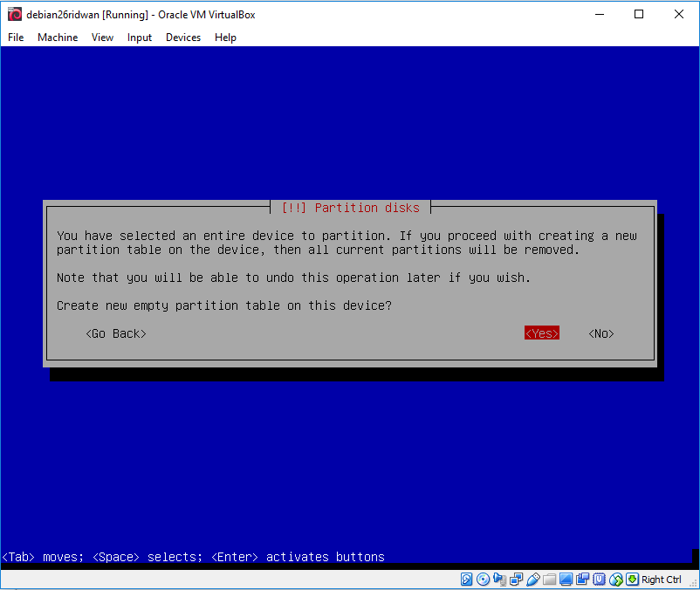Open the Machine menu
Image resolution: width=700 pixels, height=590 pixels.
coord(58,38)
